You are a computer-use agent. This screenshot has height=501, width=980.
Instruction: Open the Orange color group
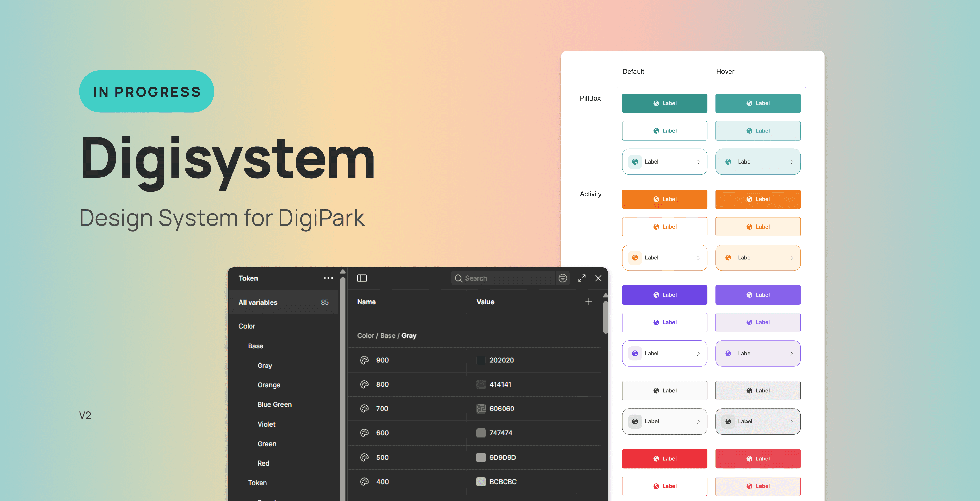268,385
